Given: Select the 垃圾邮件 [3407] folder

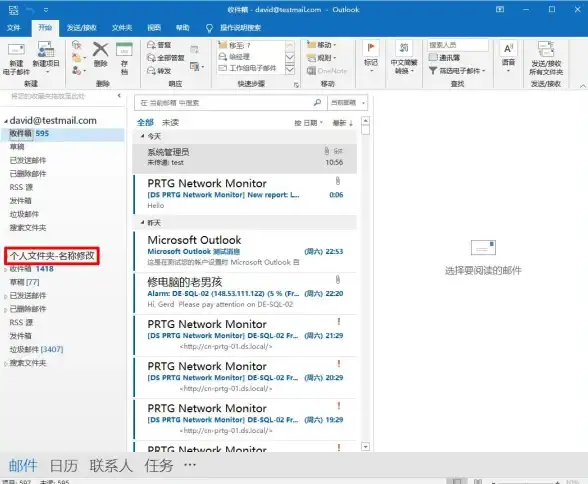Looking at the screenshot, I should coord(36,349).
